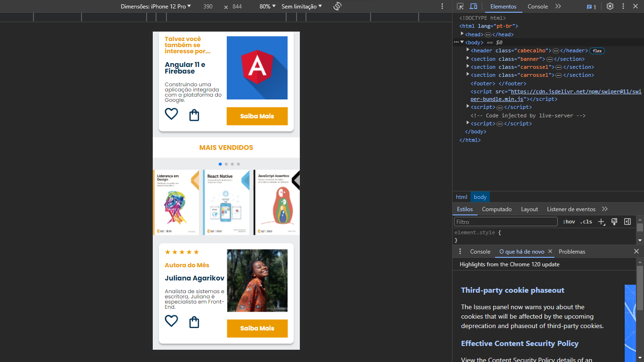The width and height of the screenshot is (644, 362).
Task: Expand the head element node
Action: point(462,34)
